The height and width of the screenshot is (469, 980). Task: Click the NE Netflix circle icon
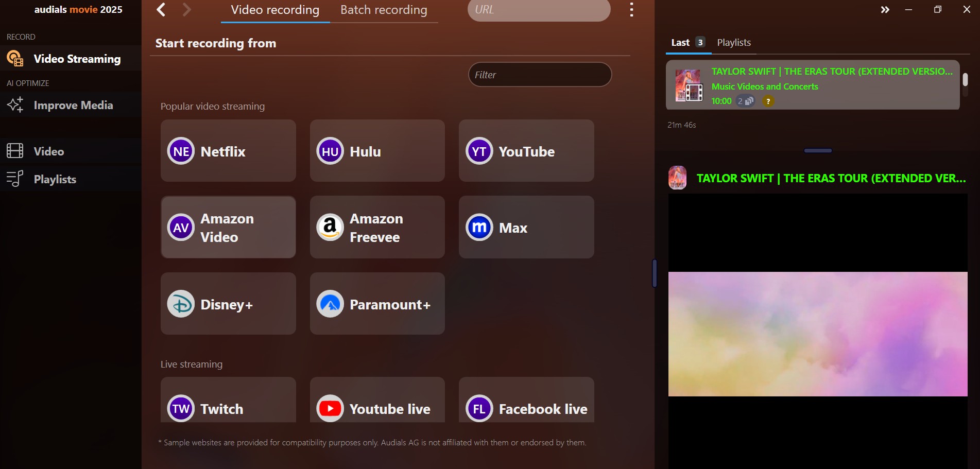pyautogui.click(x=181, y=151)
